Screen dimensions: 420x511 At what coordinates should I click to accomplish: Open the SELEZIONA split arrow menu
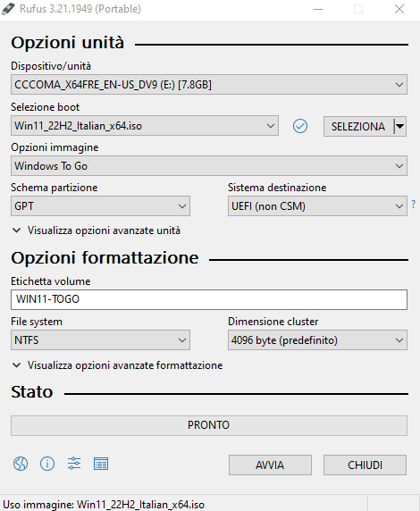click(x=400, y=126)
